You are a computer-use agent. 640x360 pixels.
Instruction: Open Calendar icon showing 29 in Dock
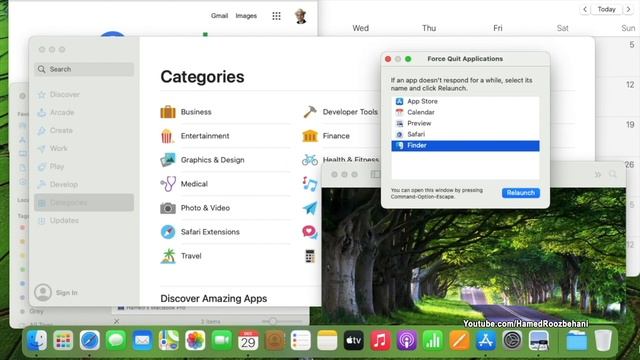(x=248, y=340)
